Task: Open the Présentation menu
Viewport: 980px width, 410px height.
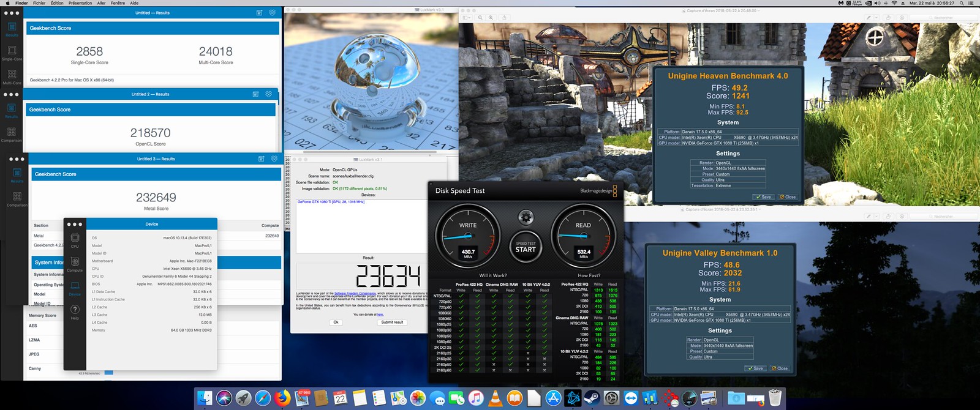Action: click(x=80, y=3)
